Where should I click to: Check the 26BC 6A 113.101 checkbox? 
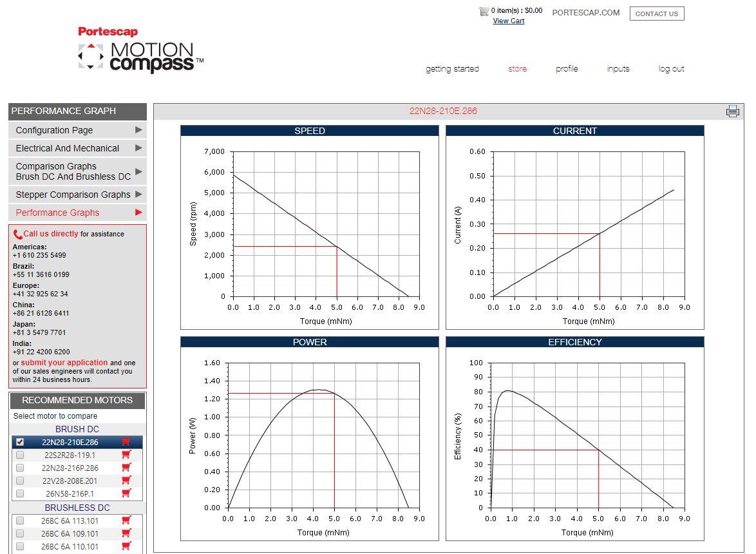click(20, 521)
